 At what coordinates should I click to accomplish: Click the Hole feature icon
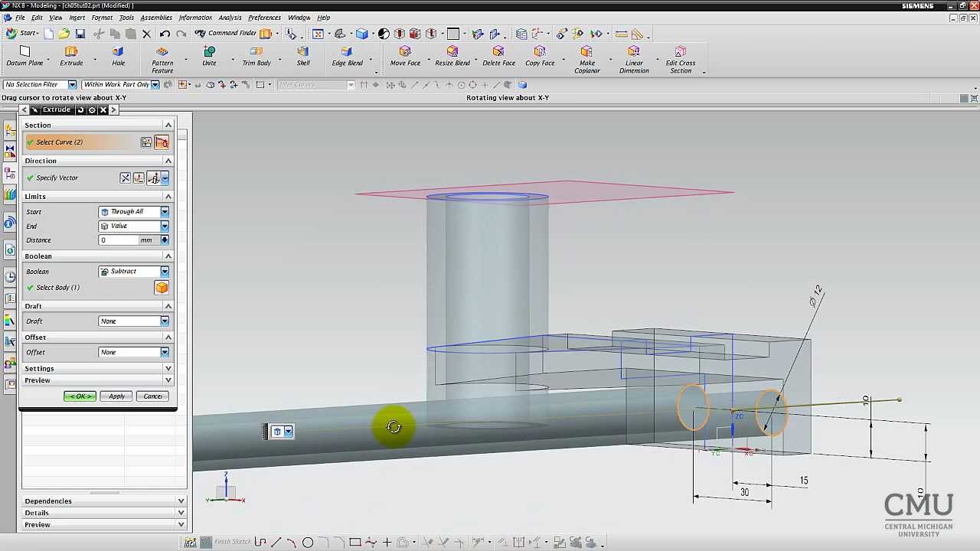(x=118, y=52)
